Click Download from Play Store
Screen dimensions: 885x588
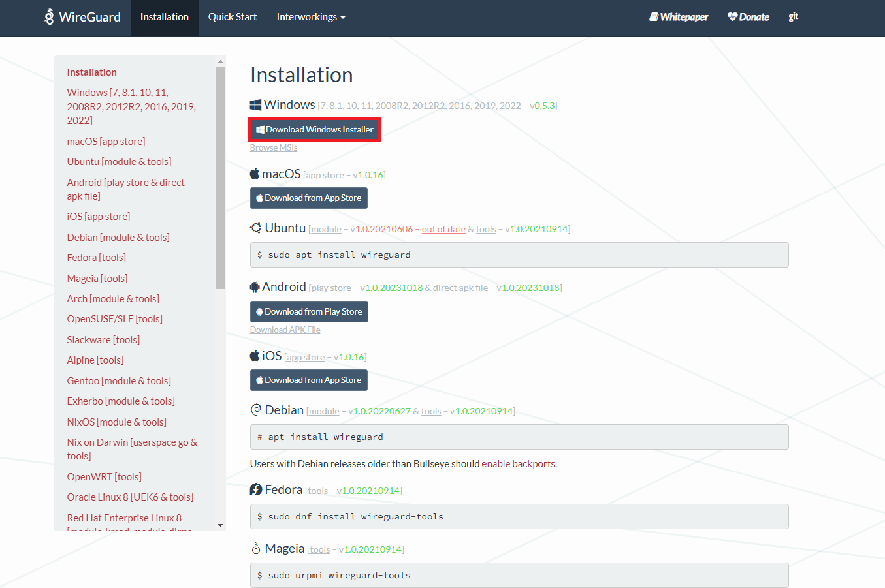pyautogui.click(x=309, y=311)
